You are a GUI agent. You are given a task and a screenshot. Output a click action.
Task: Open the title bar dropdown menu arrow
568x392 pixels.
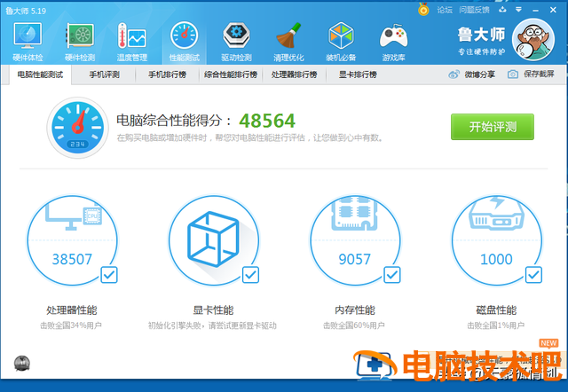(x=518, y=10)
